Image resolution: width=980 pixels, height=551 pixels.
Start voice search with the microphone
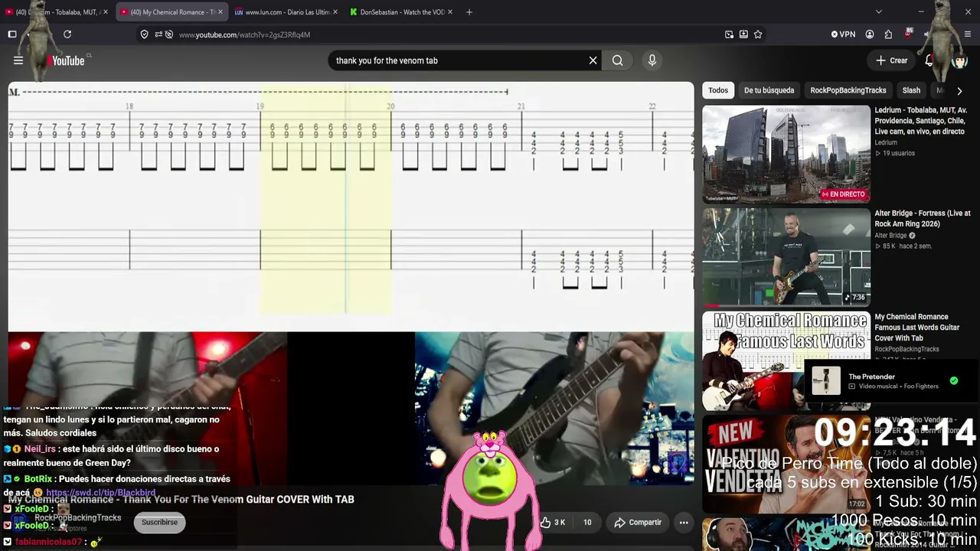click(652, 60)
